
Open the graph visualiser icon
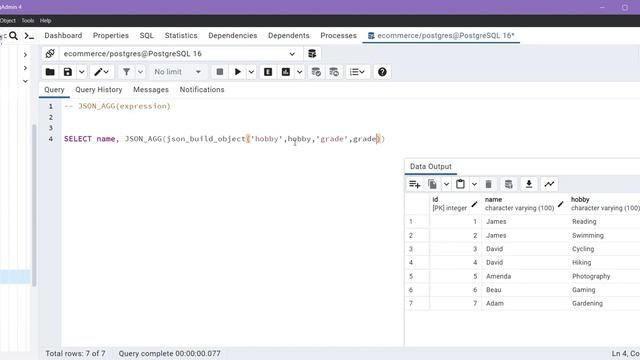tap(549, 184)
